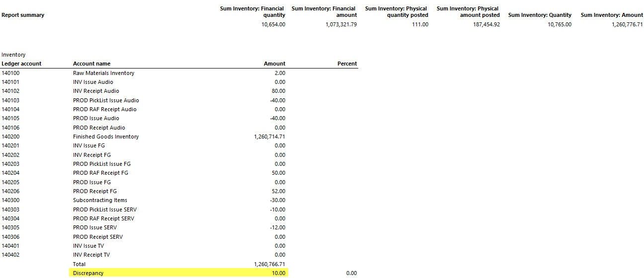
Task: Select the Financial quantity value 10,654.00
Action: pyautogui.click(x=273, y=24)
